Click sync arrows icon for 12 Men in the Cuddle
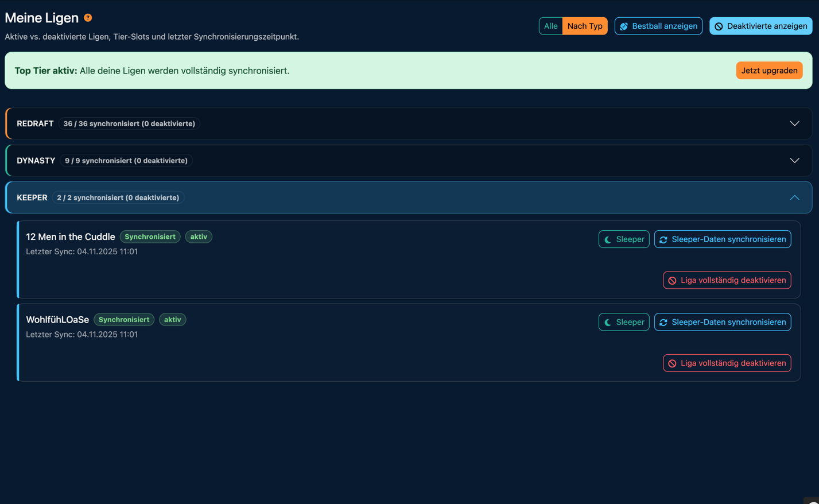This screenshot has height=504, width=819. pos(663,240)
